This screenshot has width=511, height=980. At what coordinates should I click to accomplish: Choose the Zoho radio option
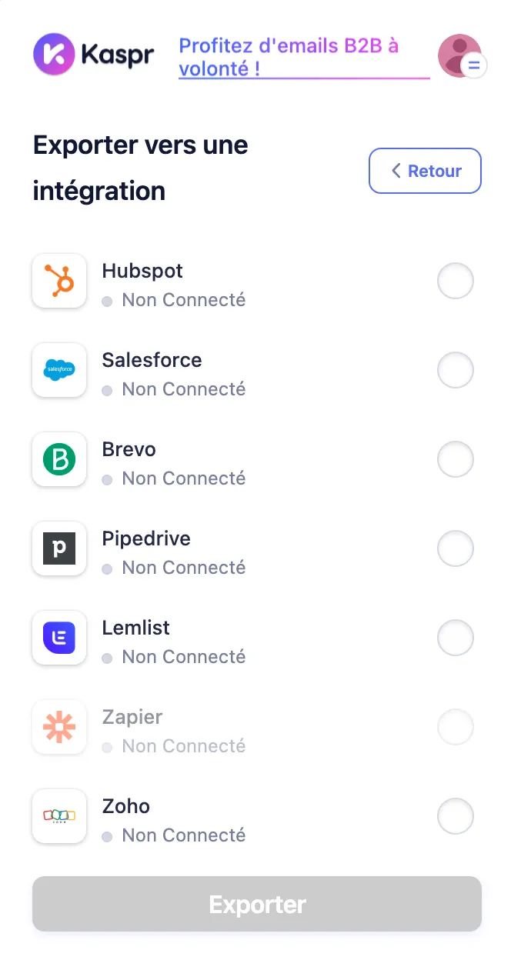[456, 816]
